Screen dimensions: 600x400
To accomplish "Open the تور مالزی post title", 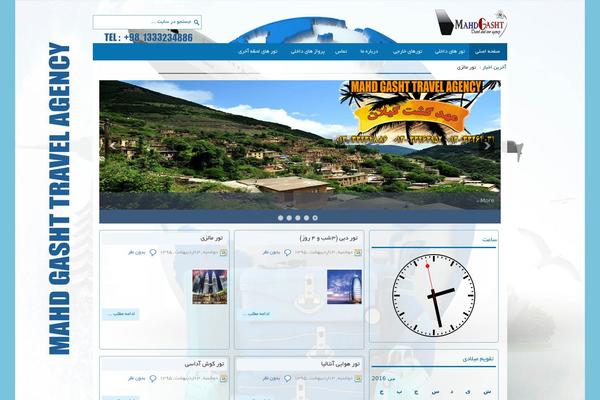I will [x=211, y=238].
